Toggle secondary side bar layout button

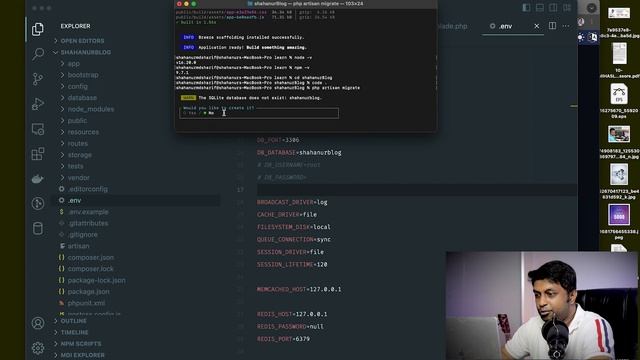click(553, 8)
